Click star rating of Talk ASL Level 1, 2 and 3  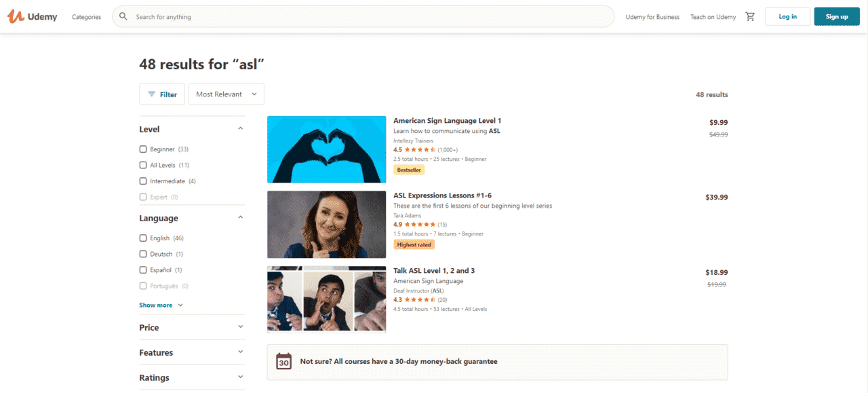point(420,299)
